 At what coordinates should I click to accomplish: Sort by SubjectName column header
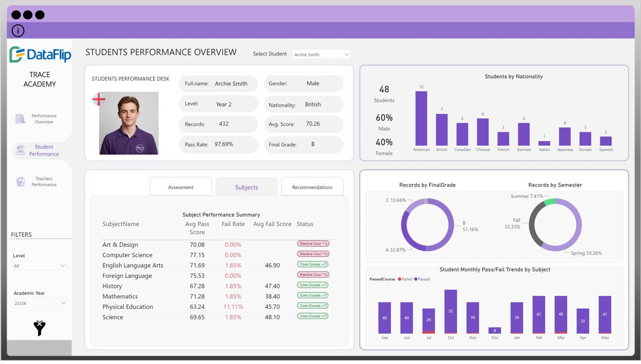[x=121, y=224]
